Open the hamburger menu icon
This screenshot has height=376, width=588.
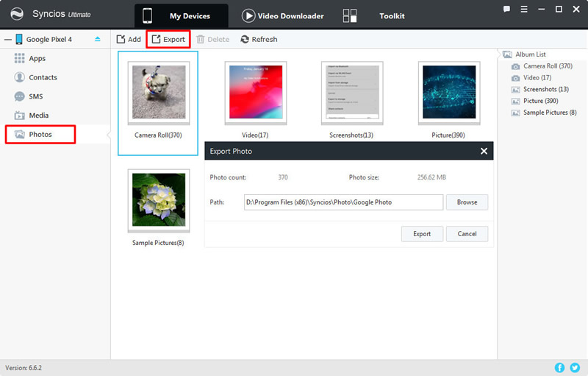pos(524,9)
